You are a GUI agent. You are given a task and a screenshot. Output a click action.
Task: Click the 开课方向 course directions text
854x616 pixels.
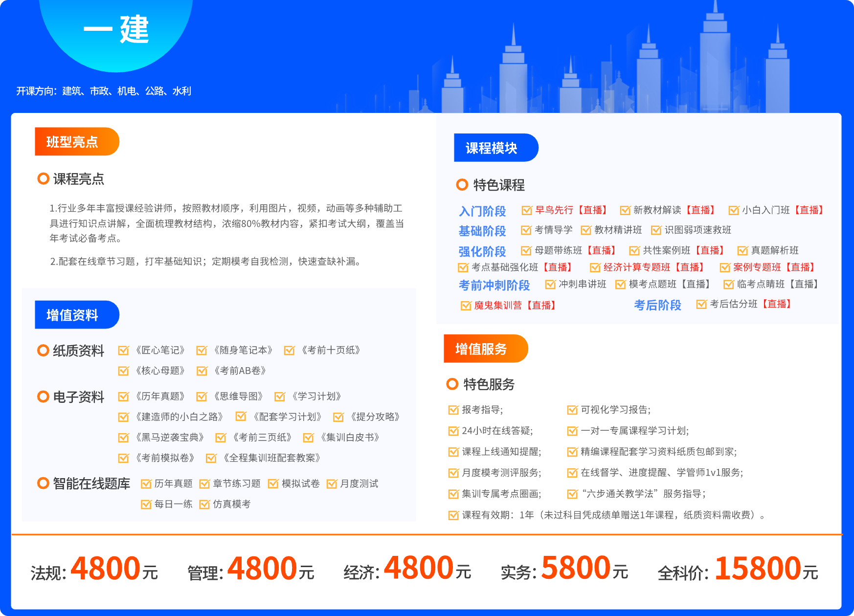[x=104, y=91]
